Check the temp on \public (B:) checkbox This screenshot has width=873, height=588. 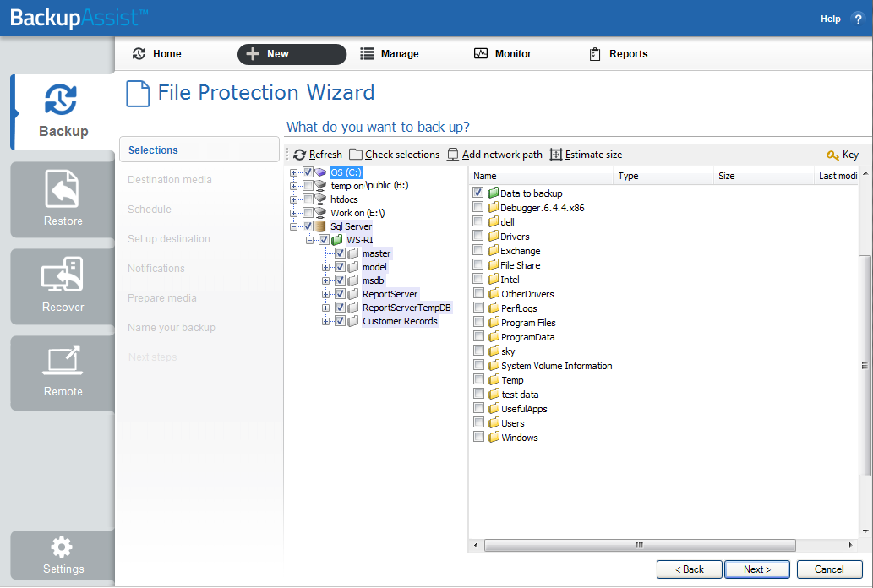coord(308,185)
